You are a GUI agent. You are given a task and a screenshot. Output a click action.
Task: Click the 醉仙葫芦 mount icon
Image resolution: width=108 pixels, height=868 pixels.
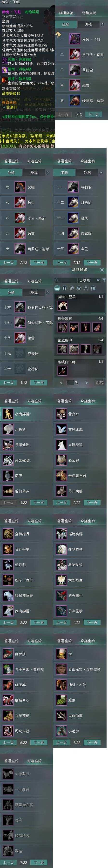8,491
